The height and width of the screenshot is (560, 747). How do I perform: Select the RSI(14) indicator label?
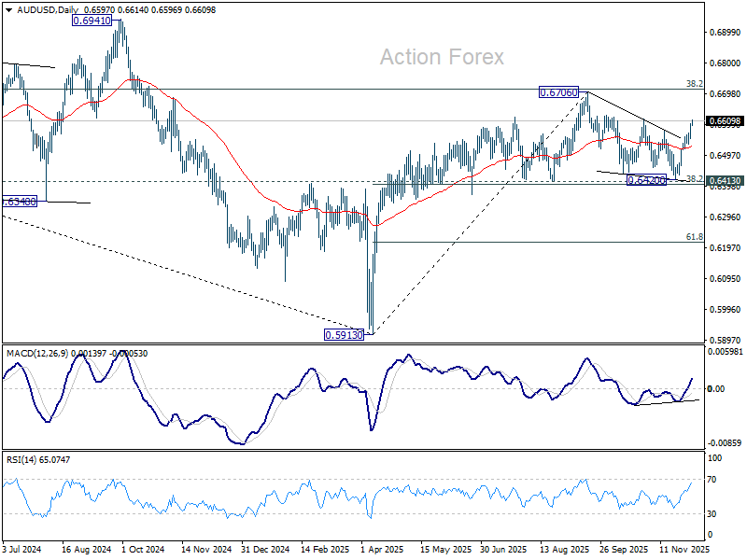tap(21, 459)
